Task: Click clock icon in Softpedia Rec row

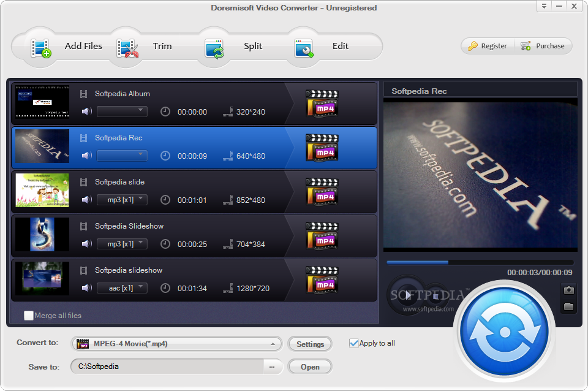Action: (165, 156)
